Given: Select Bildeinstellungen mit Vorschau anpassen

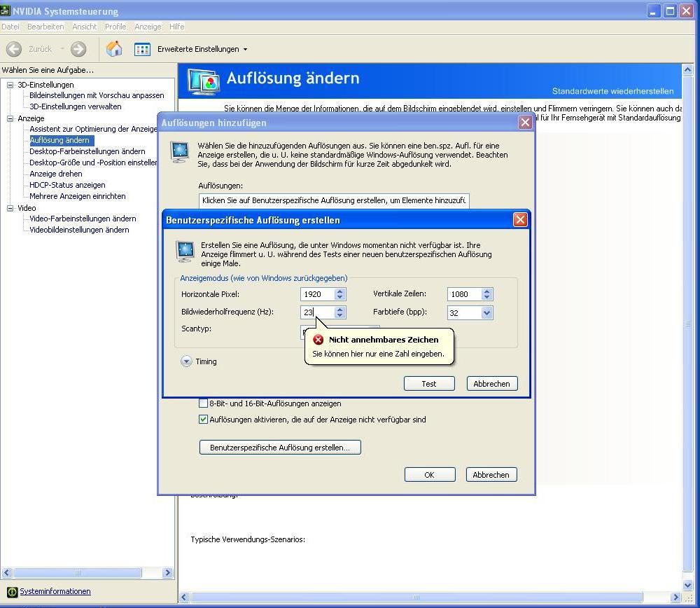Looking at the screenshot, I should (97, 95).
